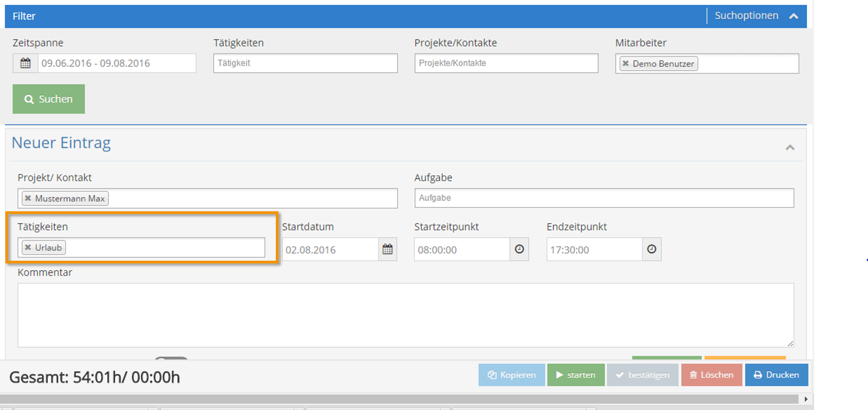Collapse the Neuer Eintrag section

tap(790, 147)
